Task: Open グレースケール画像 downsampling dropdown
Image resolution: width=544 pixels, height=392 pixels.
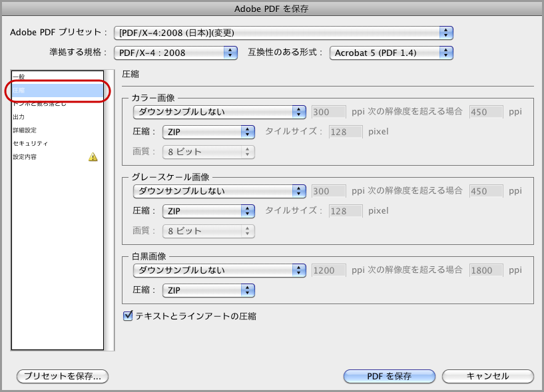Action: tap(219, 191)
